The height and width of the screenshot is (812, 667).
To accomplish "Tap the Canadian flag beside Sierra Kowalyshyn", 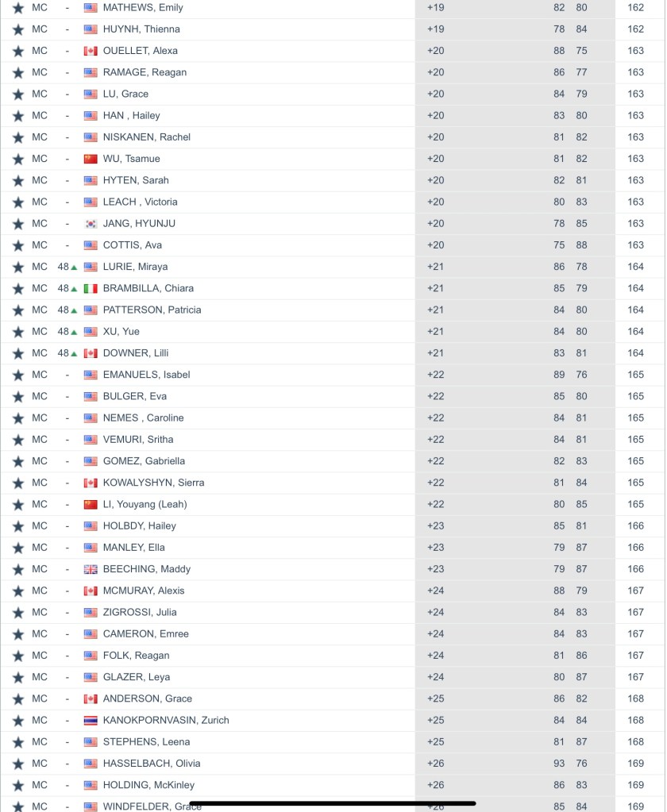I will coord(91,483).
